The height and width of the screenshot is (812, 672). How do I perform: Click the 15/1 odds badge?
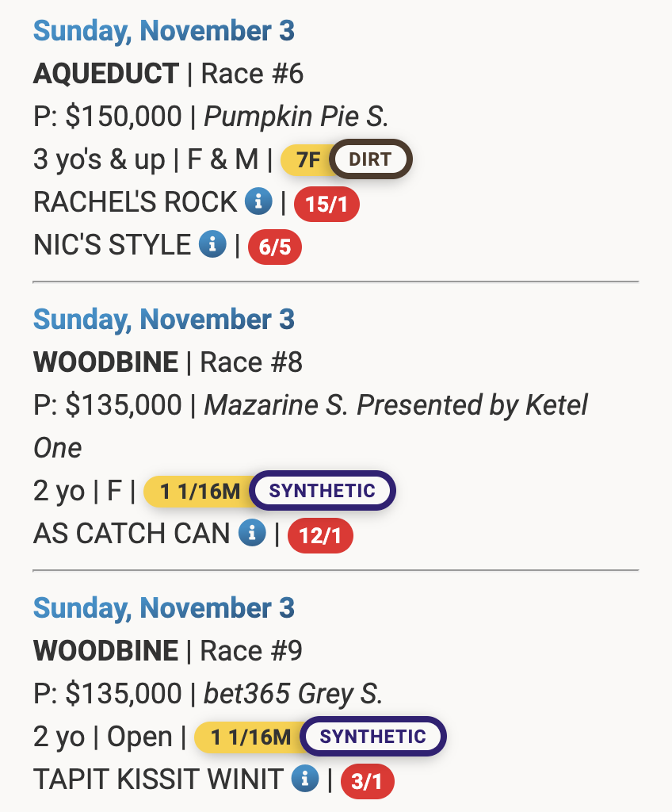pyautogui.click(x=326, y=205)
